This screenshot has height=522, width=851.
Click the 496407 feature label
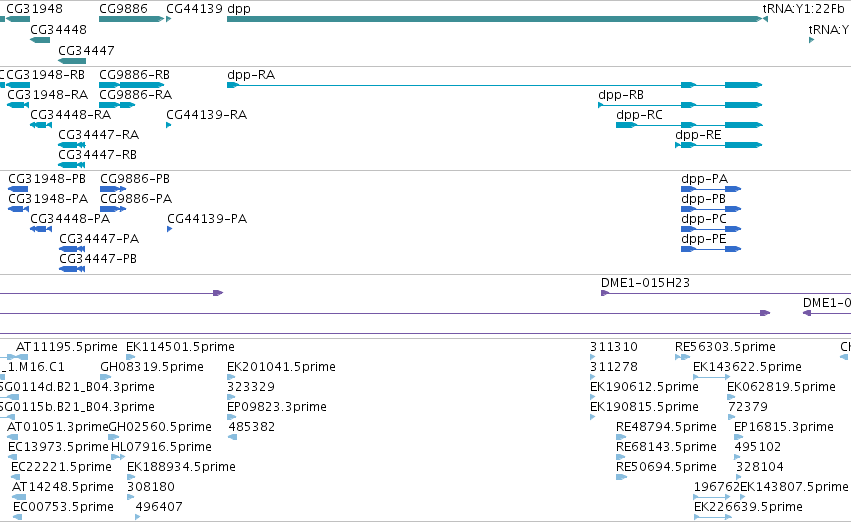tap(159, 507)
